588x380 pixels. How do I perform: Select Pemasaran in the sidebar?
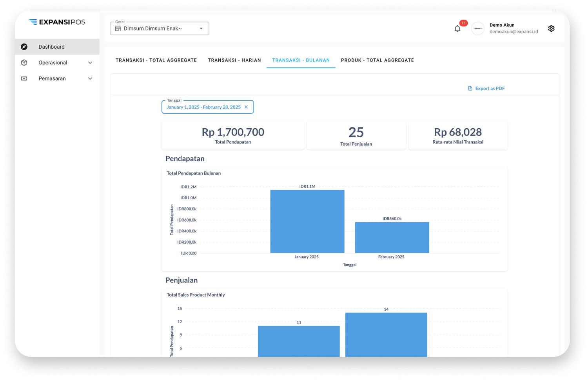(57, 78)
